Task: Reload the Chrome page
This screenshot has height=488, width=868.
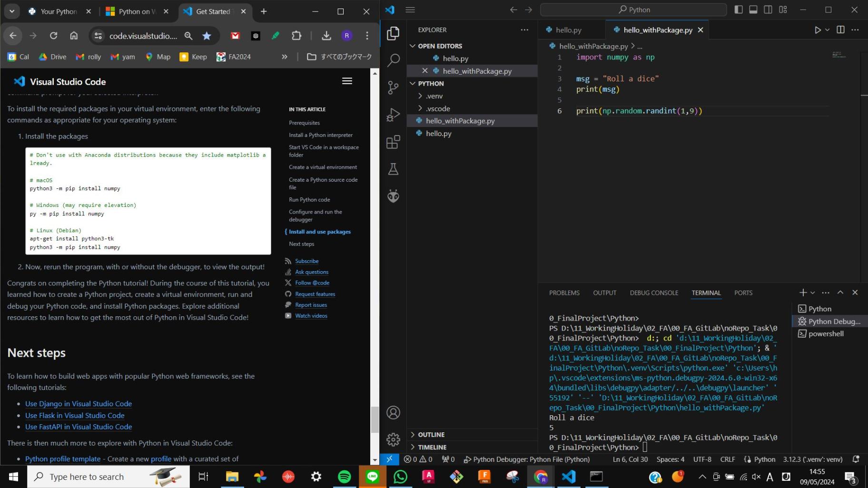Action: point(53,36)
